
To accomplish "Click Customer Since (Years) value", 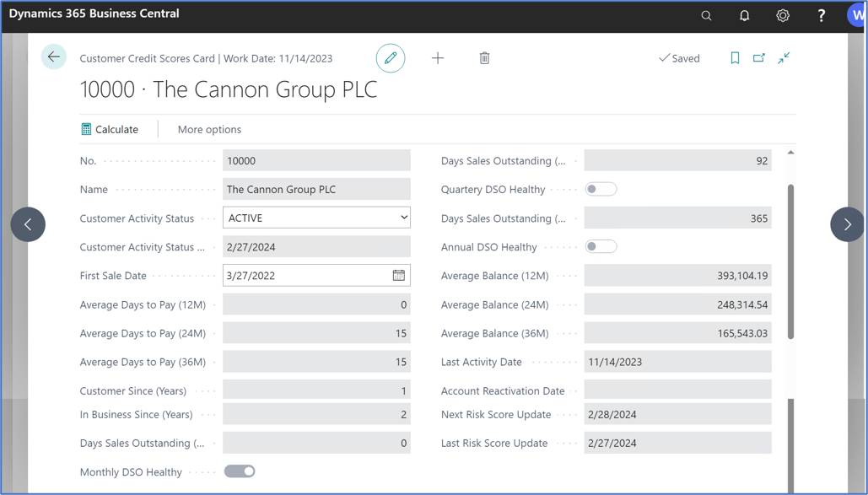I will pos(316,390).
